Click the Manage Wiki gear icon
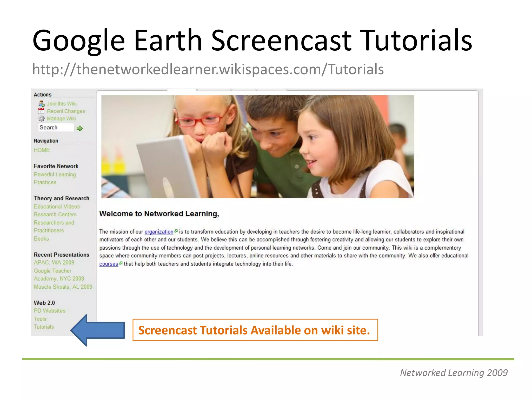 click(41, 119)
